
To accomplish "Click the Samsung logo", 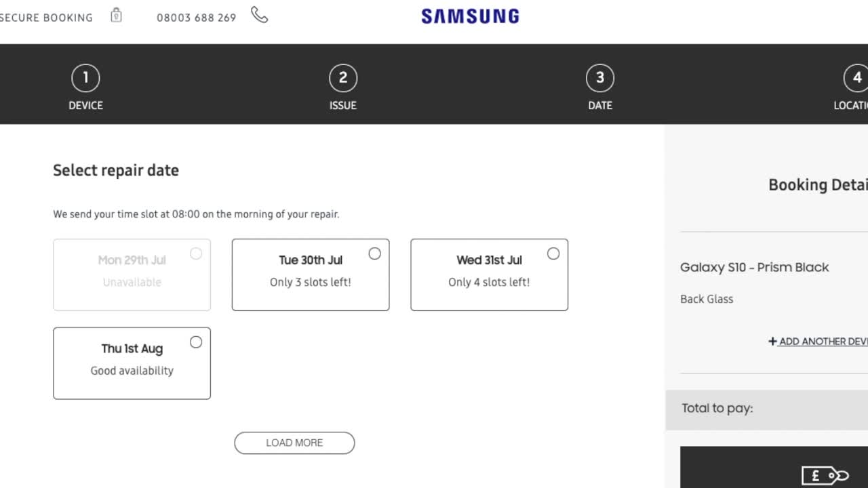I will coord(470,16).
